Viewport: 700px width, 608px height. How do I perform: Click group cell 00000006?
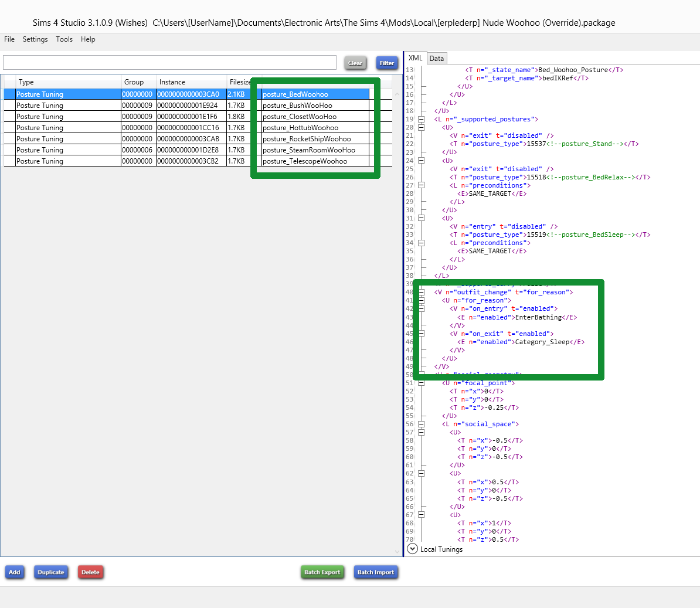[x=137, y=150]
